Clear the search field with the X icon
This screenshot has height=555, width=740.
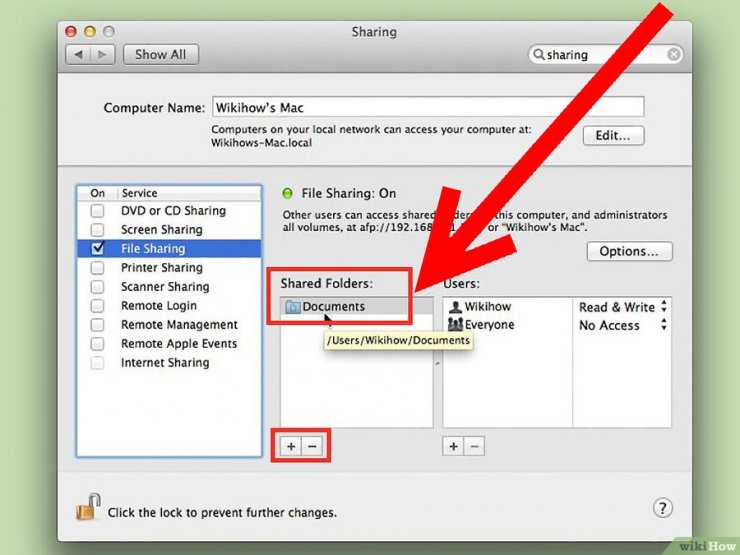point(674,55)
